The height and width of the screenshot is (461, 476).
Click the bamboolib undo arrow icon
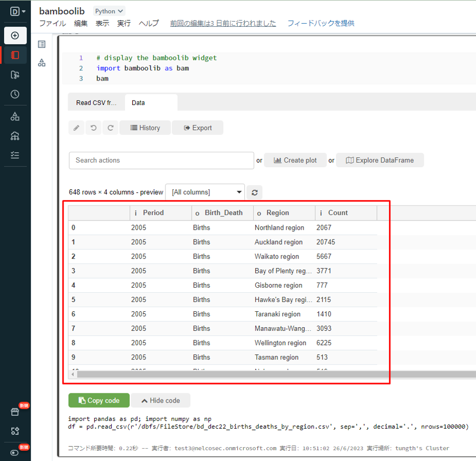coord(93,128)
